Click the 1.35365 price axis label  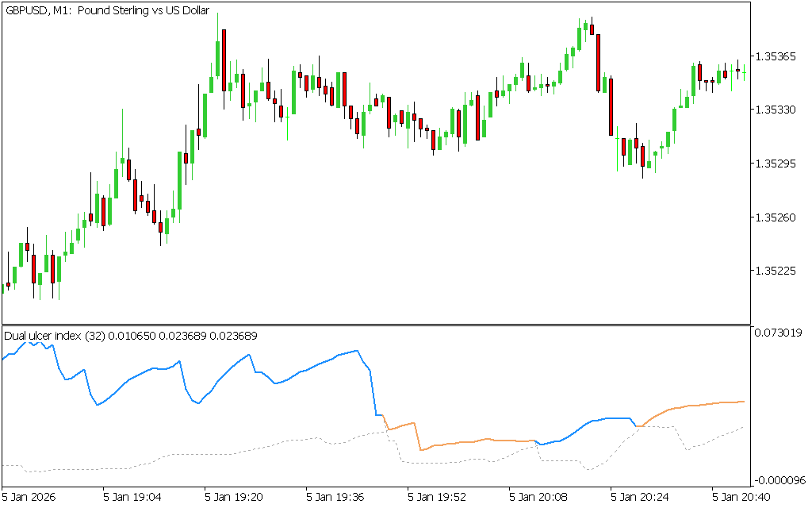click(777, 56)
